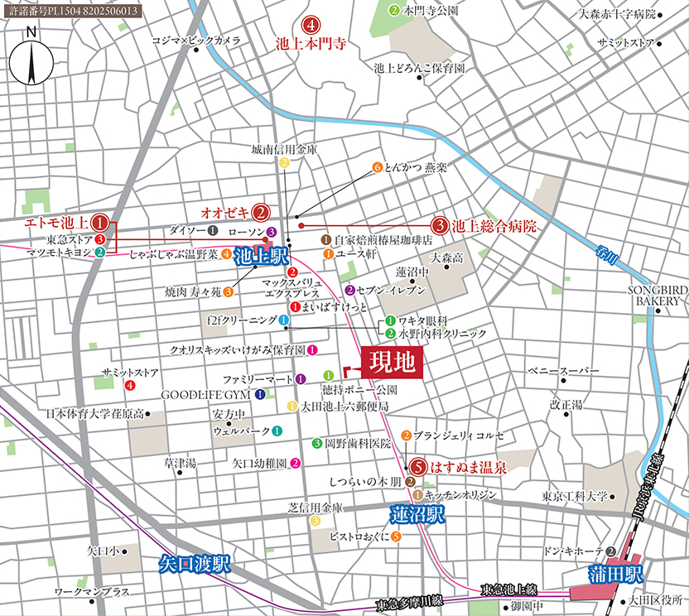Select pink marker 2 beside 矢口幼稚園

coord(295,463)
